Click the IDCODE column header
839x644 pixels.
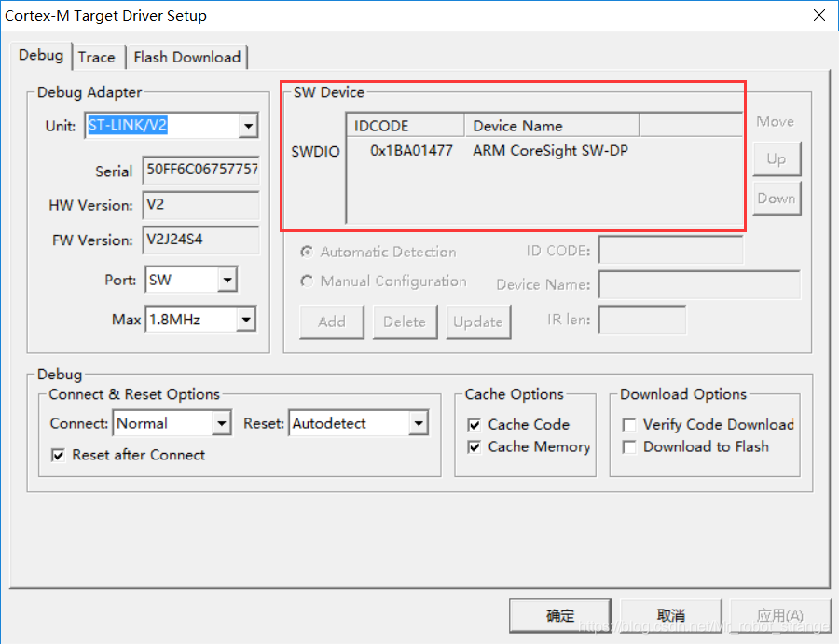pos(406,126)
